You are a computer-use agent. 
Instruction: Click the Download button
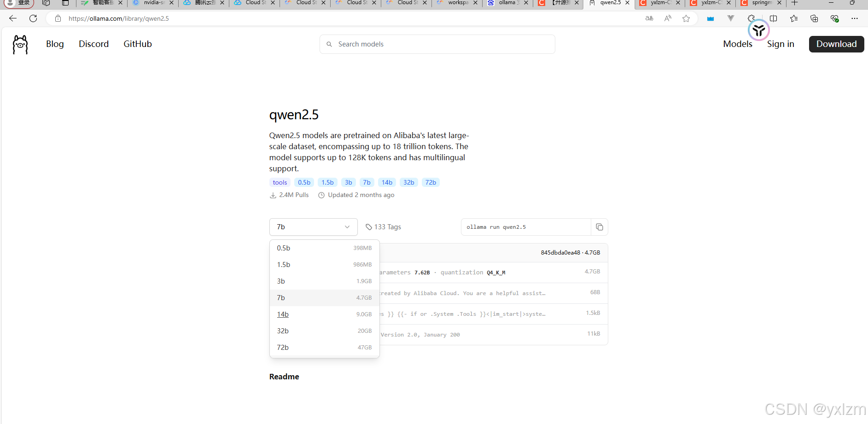pyautogui.click(x=836, y=44)
